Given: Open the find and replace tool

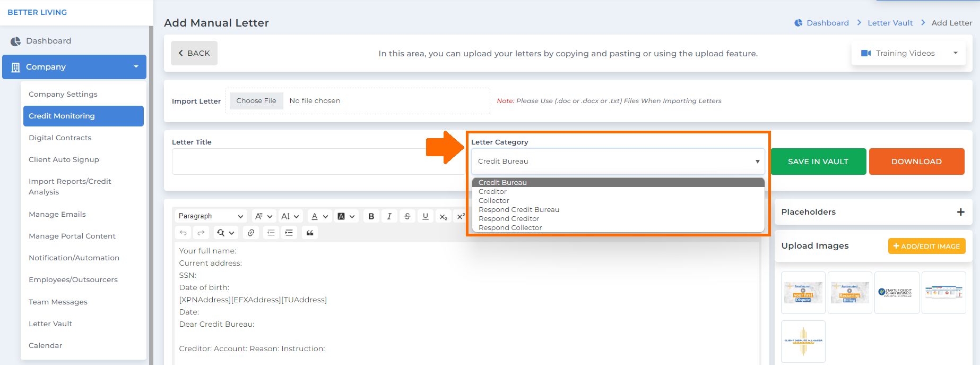Looking at the screenshot, I should click(x=225, y=233).
